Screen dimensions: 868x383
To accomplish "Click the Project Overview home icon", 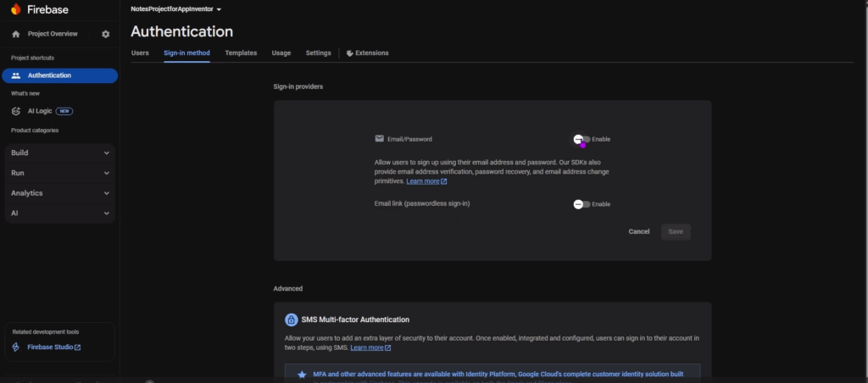I will (x=15, y=34).
